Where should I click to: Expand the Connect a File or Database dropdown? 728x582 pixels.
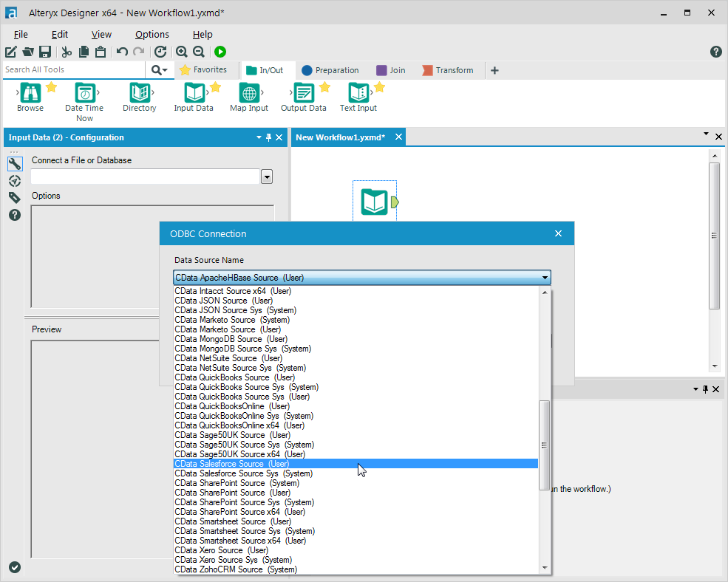267,177
